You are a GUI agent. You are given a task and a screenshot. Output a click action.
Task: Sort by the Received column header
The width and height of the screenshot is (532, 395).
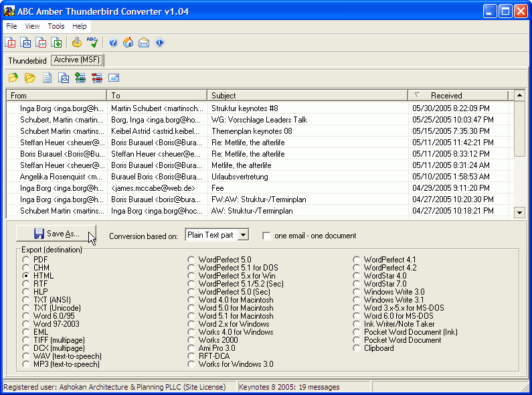[458, 96]
